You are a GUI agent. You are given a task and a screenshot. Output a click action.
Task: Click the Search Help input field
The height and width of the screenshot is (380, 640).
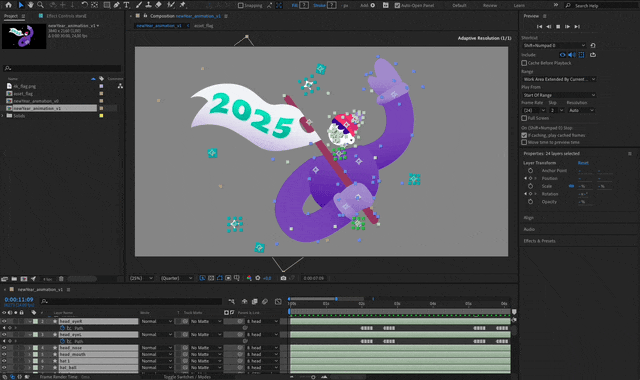[x=601, y=6]
